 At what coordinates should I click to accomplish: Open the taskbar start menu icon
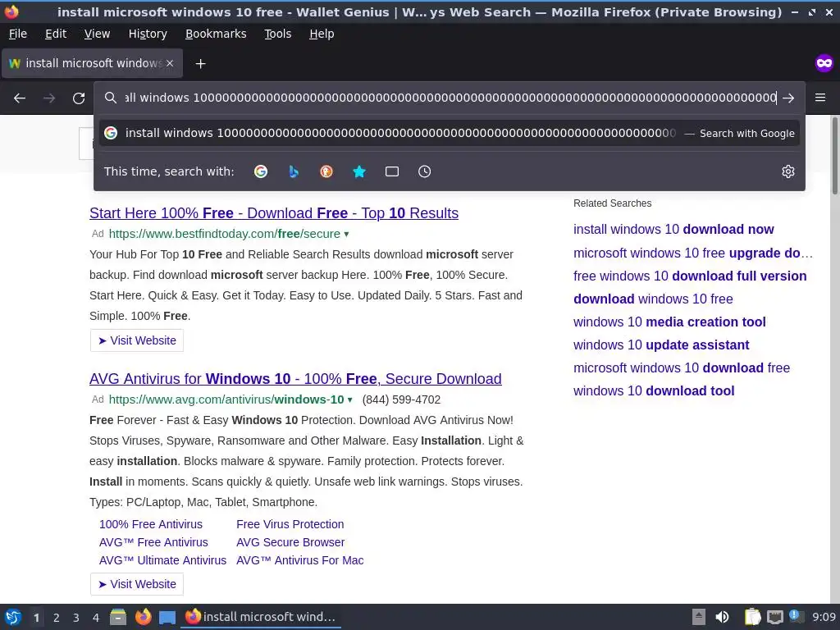[13, 617]
